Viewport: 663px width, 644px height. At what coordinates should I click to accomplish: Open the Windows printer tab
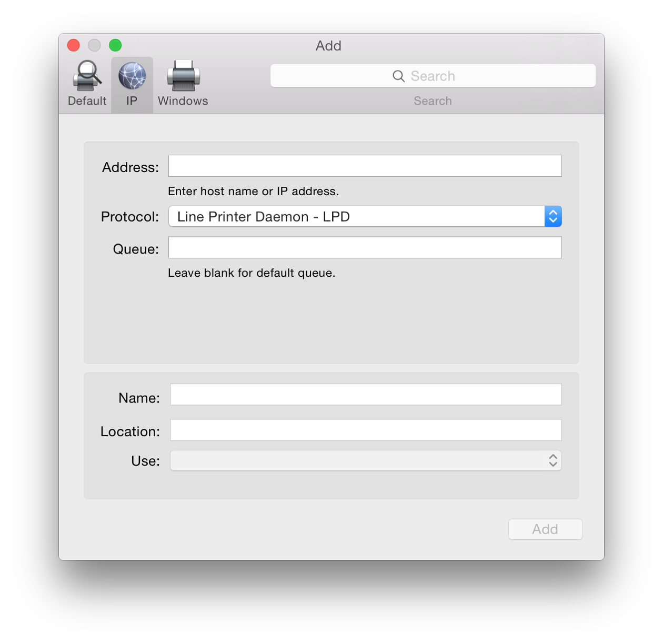coord(183,84)
